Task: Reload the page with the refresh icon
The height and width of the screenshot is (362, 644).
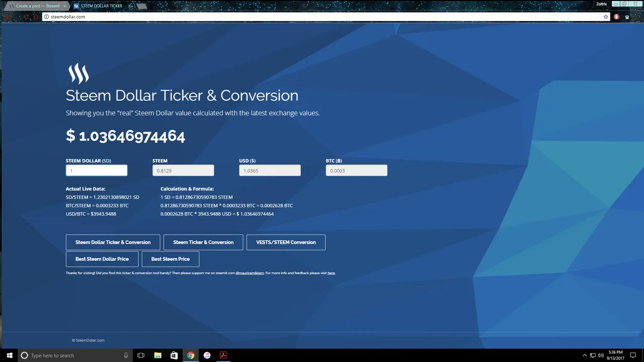Action: point(27,17)
